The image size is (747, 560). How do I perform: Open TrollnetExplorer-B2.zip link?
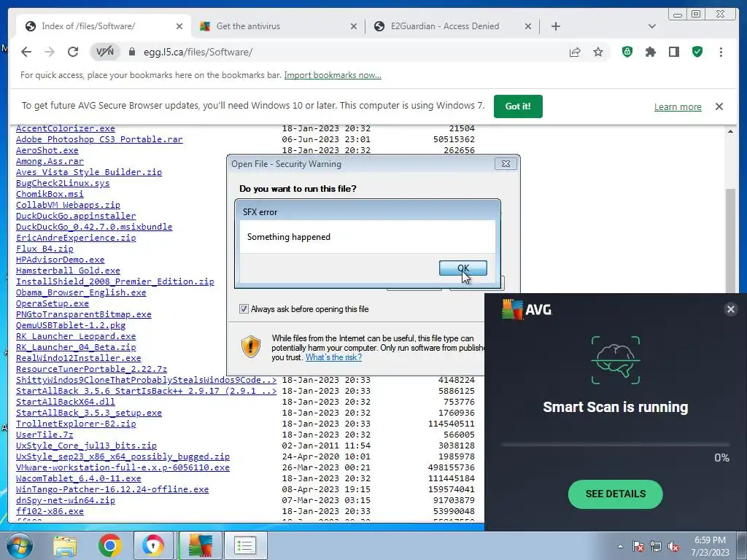[76, 424]
